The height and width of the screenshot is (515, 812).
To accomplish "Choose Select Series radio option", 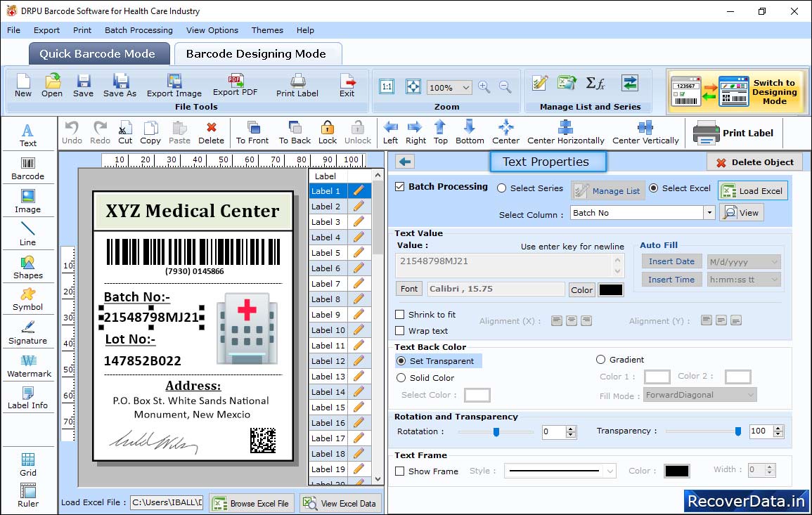I will 501,188.
